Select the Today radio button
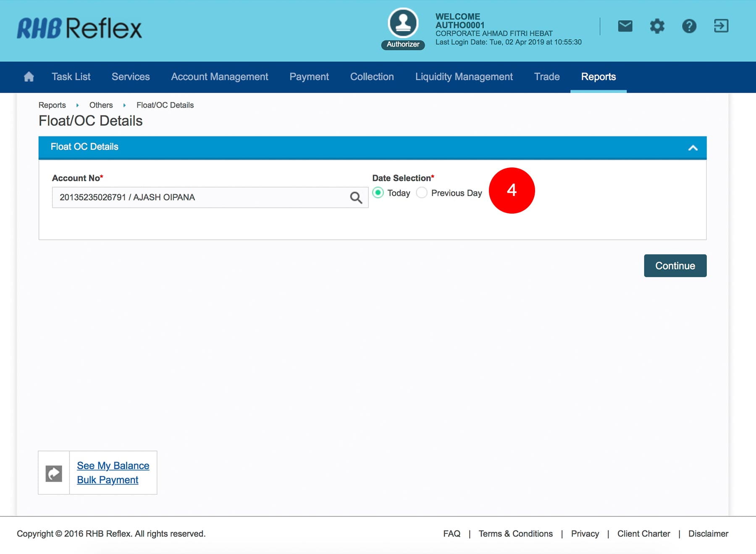The width and height of the screenshot is (756, 554). [x=378, y=193]
